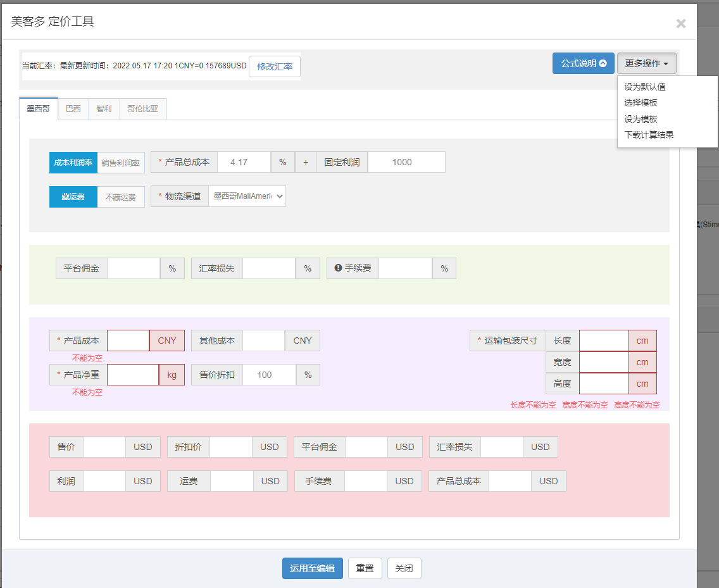Switch to the 哥伦比亚 tab
This screenshot has height=588, width=719.
point(142,109)
